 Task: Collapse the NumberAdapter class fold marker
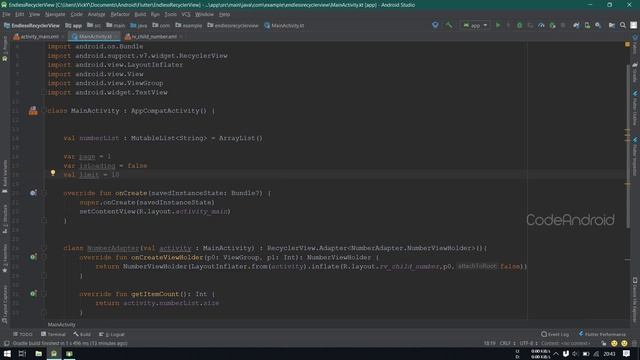(44, 248)
